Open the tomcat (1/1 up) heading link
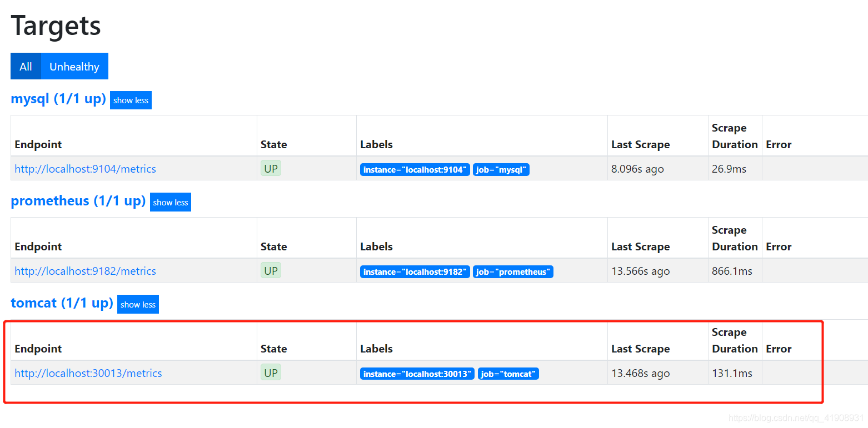This screenshot has height=428, width=868. (x=62, y=303)
